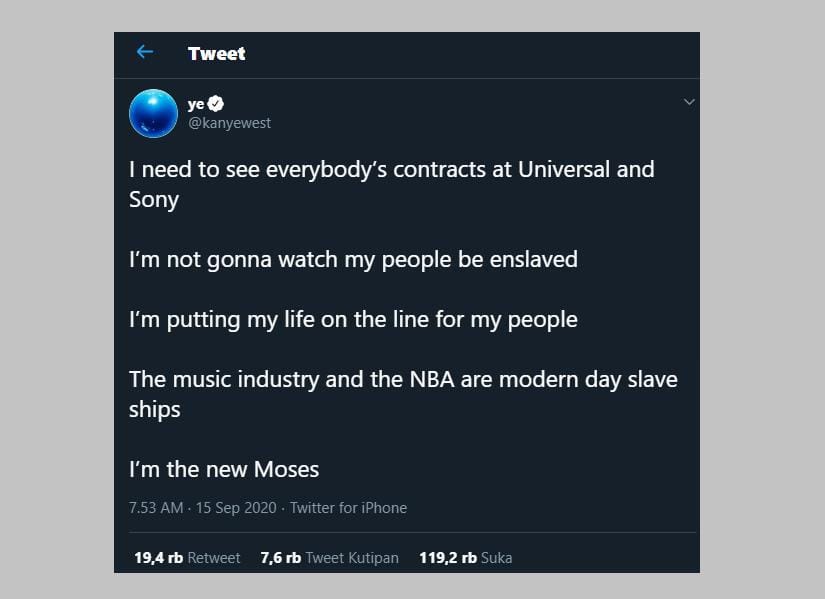The height and width of the screenshot is (599, 825).
Task: Click the avatar next to the username ye
Action: [153, 113]
